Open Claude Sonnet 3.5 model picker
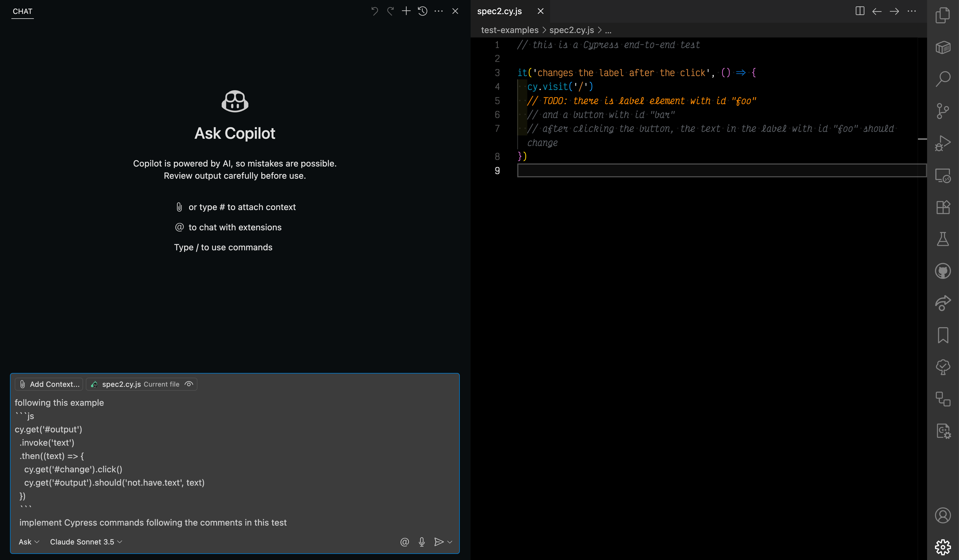The image size is (959, 560). [x=86, y=542]
